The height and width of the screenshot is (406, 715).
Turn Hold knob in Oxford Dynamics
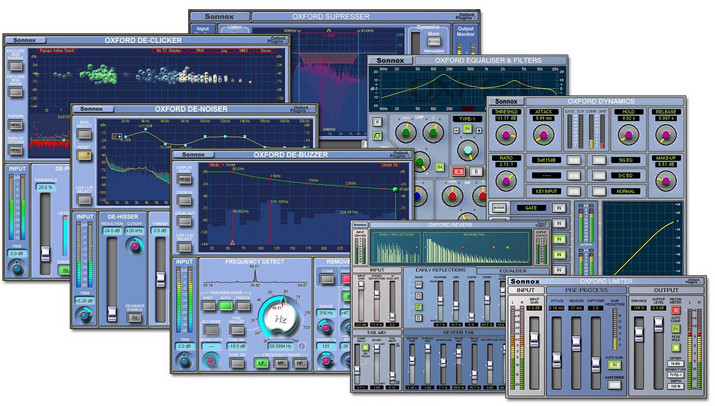pos(628,135)
